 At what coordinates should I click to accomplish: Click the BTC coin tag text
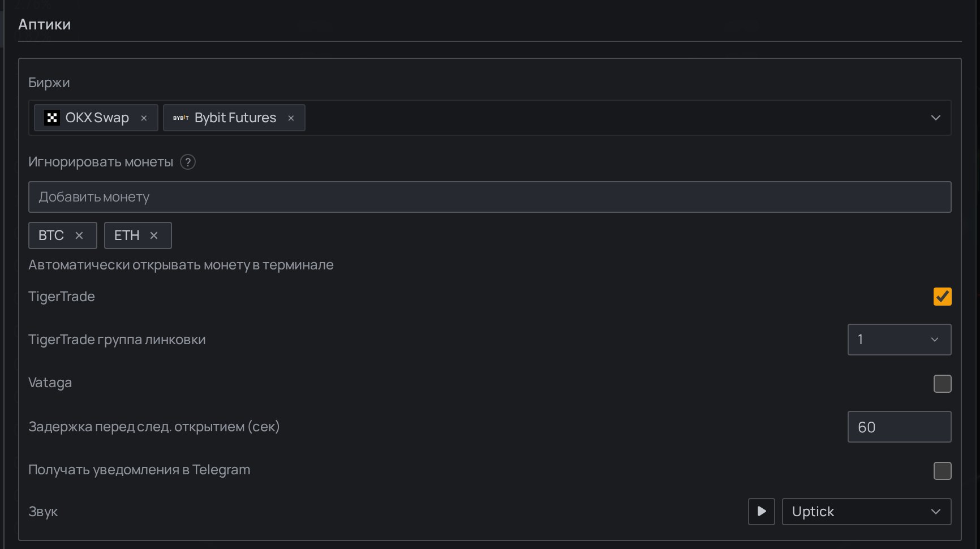[51, 235]
